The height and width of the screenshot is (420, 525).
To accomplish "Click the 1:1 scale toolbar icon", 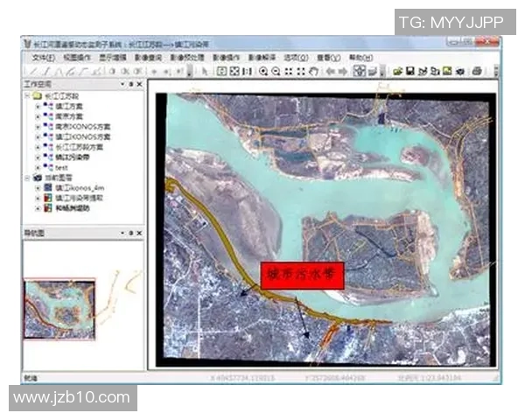I will coord(247,71).
